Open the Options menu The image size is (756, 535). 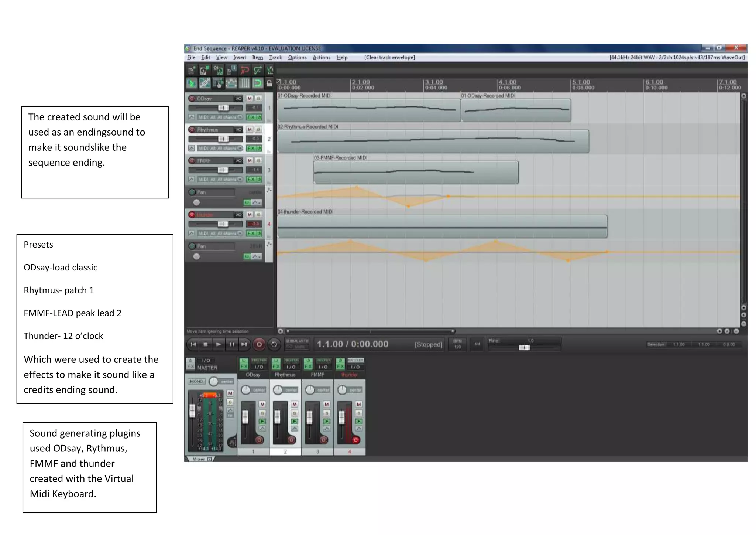pos(297,58)
